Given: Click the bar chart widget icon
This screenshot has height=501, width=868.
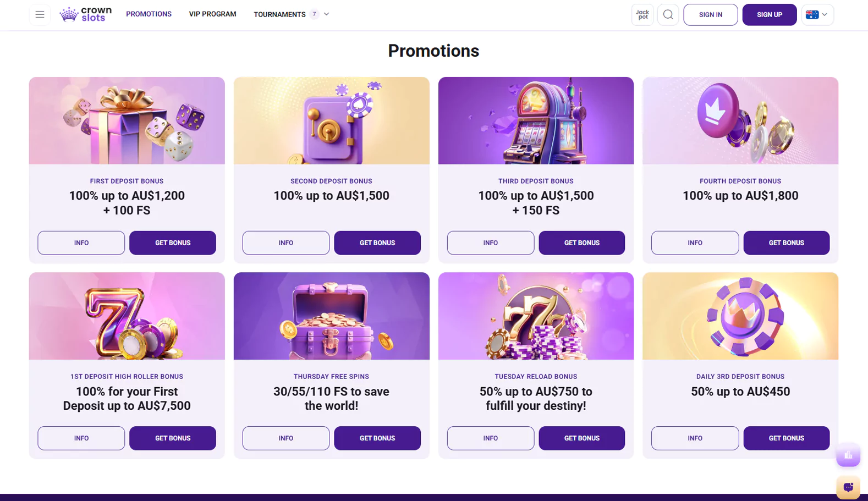Looking at the screenshot, I should tap(848, 455).
